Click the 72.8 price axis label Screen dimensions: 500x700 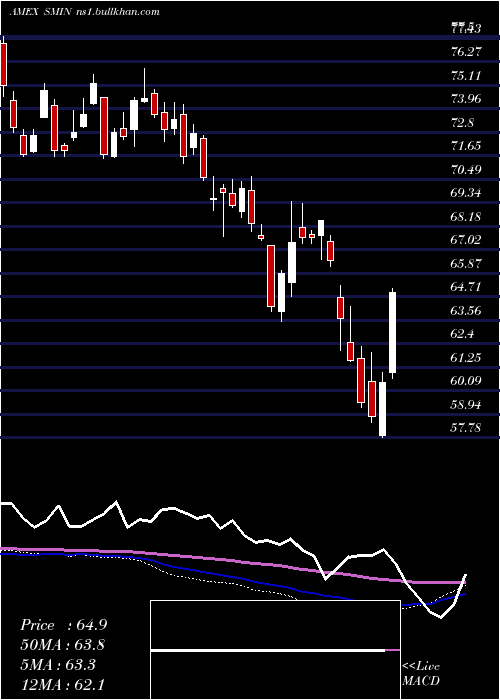(x=462, y=122)
